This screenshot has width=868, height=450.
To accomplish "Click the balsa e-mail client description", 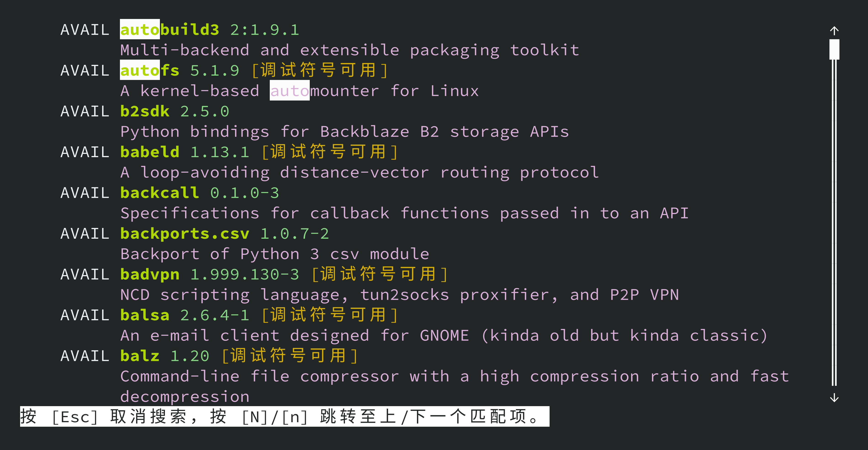I will (443, 336).
